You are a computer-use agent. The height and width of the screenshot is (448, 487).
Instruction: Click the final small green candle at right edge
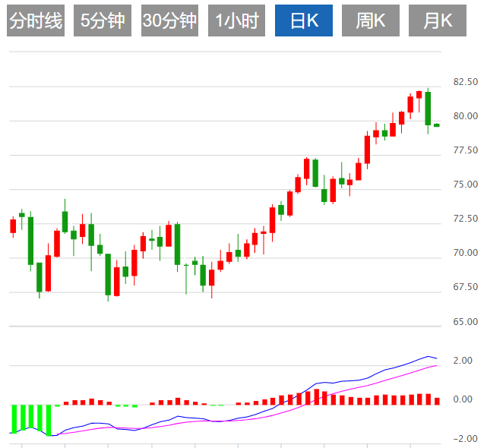(x=437, y=125)
